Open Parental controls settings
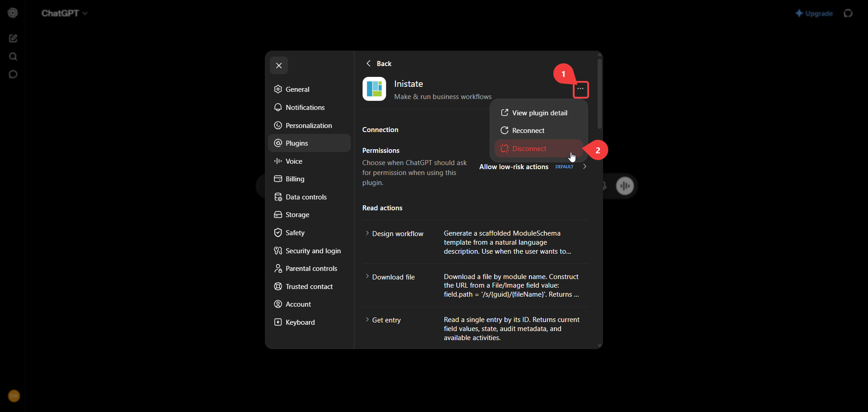This screenshot has width=868, height=412. pos(309,269)
